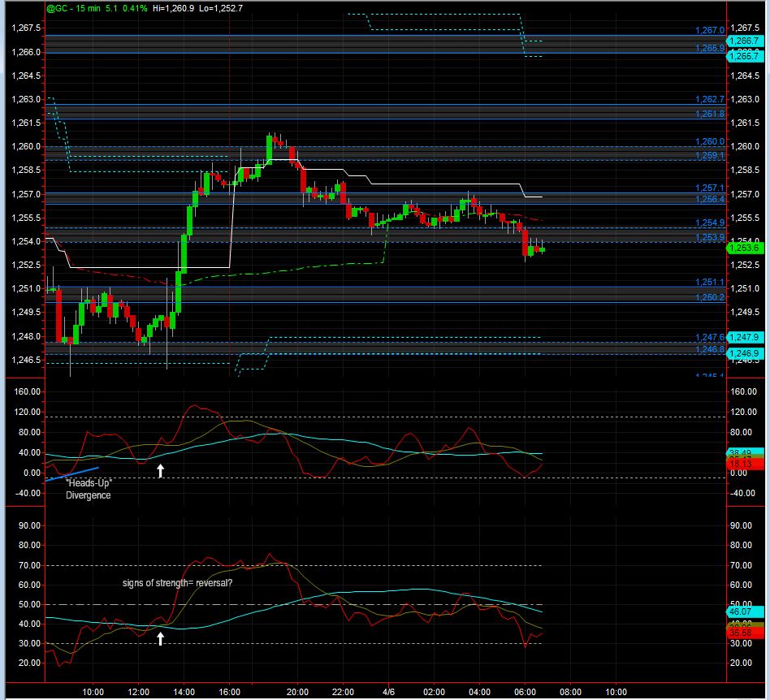Click the cyan 46.07 indicator value tag
This screenshot has width=770, height=700.
tap(745, 611)
